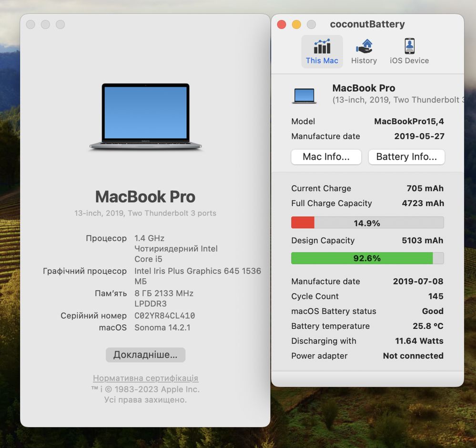Open the Нормативна сертифікація link
476x448 pixels.
click(x=145, y=378)
